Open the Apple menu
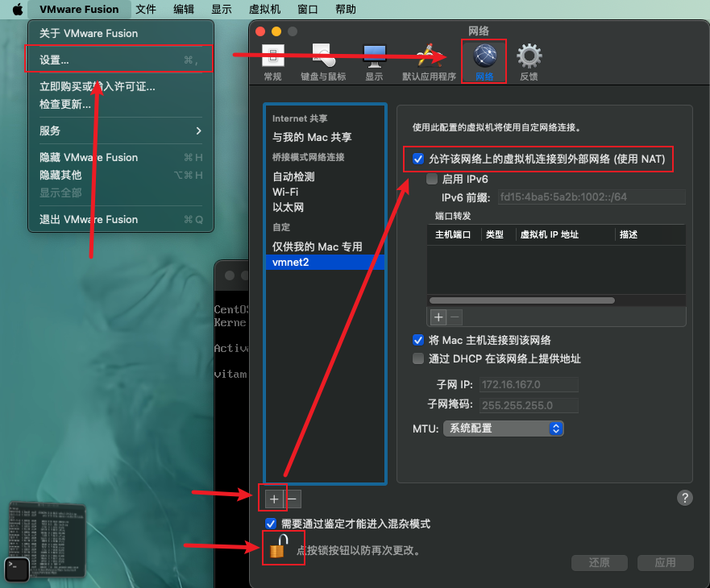The height and width of the screenshot is (588, 710). [x=17, y=9]
